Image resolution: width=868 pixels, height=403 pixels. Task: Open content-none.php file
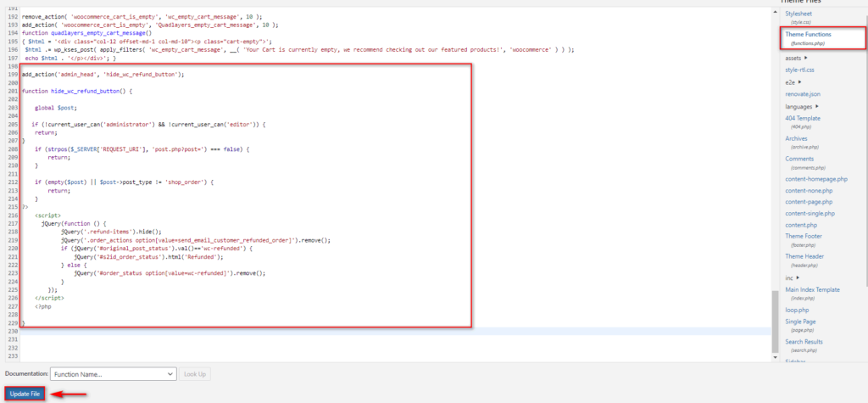coord(808,191)
